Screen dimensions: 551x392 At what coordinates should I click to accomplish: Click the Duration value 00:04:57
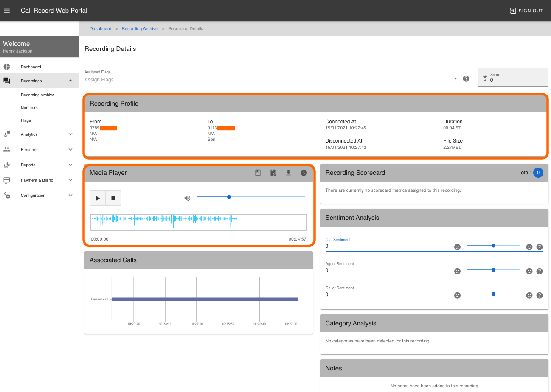(x=452, y=128)
